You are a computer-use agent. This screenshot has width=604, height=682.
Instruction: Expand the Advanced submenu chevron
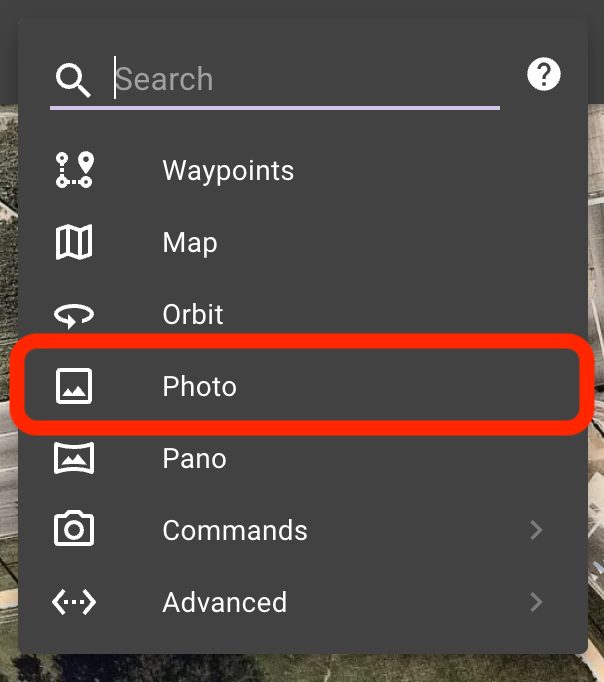click(x=537, y=602)
